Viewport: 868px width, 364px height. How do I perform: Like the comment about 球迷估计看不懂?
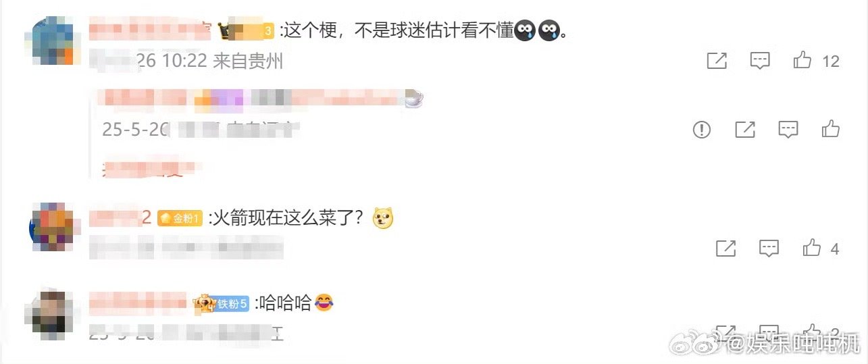[x=802, y=60]
